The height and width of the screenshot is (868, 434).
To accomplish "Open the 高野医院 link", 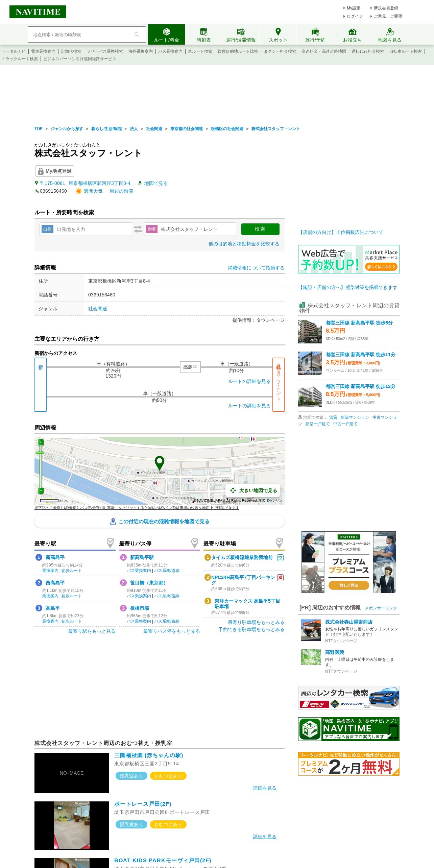I will coord(335,652).
